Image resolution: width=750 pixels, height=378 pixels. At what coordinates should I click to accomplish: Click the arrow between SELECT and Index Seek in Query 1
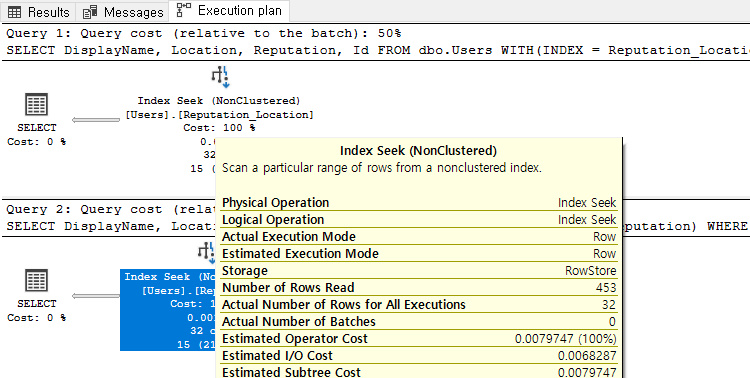(x=96, y=120)
